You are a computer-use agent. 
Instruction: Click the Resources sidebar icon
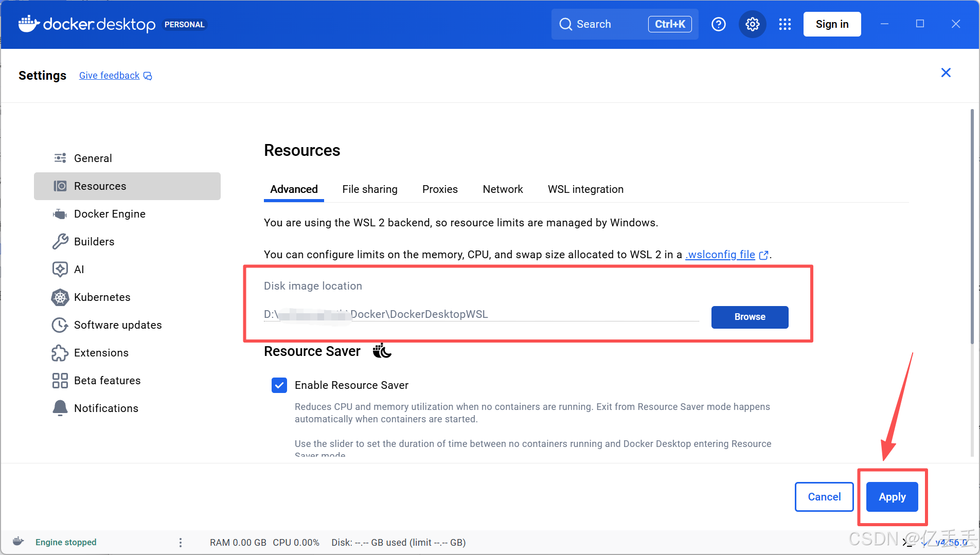[x=60, y=186]
